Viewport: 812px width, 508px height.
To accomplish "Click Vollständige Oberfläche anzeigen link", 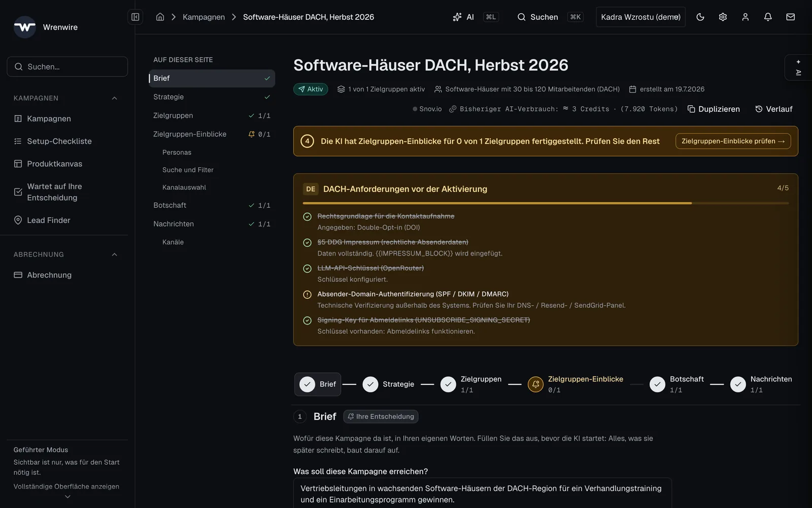I will (66, 486).
